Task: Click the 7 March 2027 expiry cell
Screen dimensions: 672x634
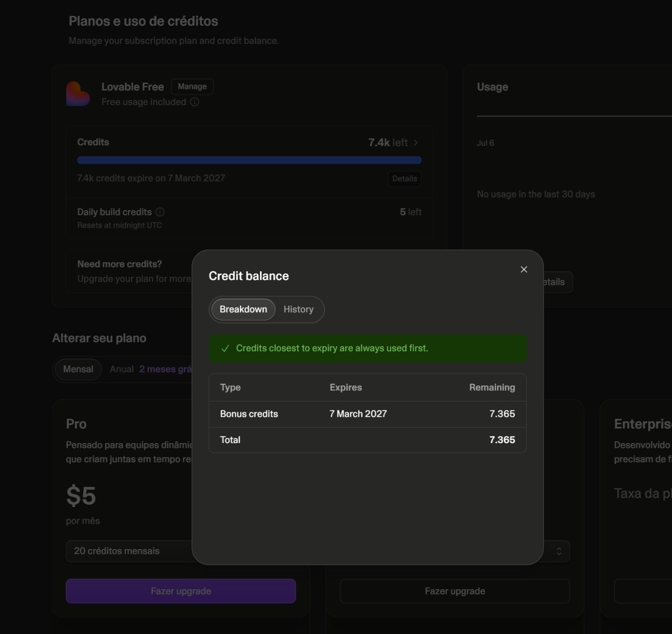Action: click(358, 414)
